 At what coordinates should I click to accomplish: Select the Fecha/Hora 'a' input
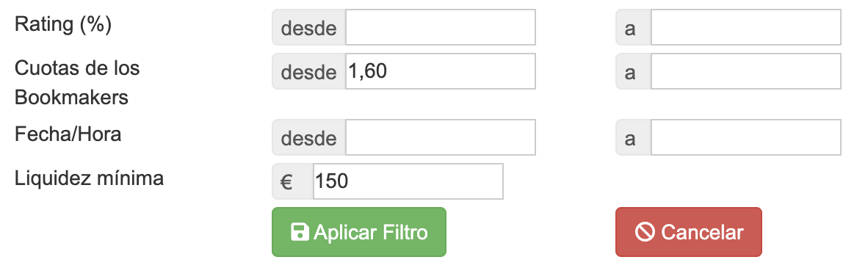point(745,137)
